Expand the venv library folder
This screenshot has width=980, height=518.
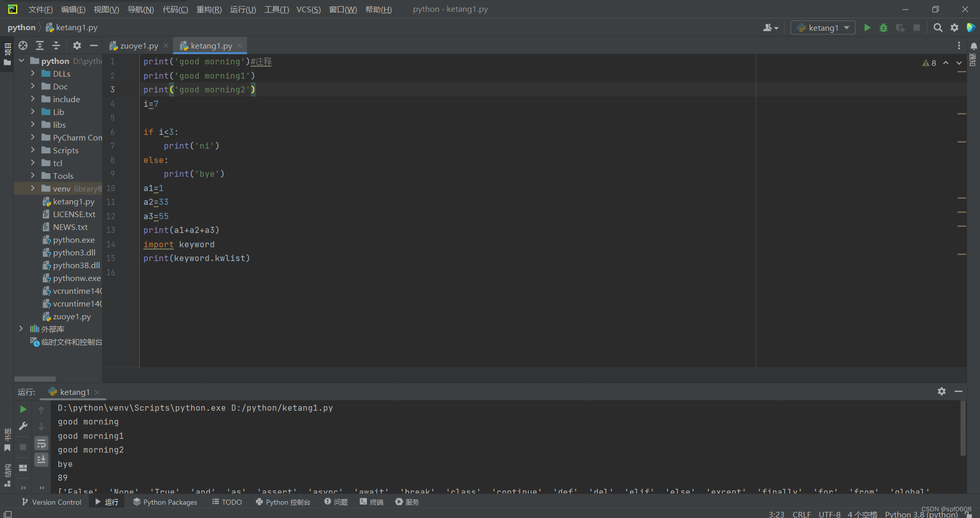[33, 189]
